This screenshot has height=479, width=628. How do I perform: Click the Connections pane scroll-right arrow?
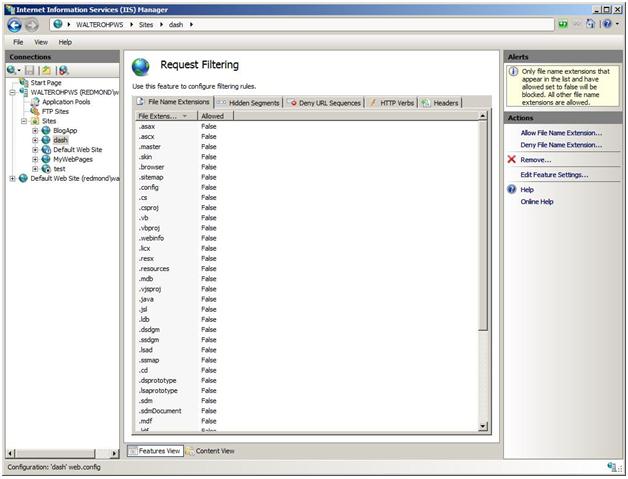pos(114,453)
